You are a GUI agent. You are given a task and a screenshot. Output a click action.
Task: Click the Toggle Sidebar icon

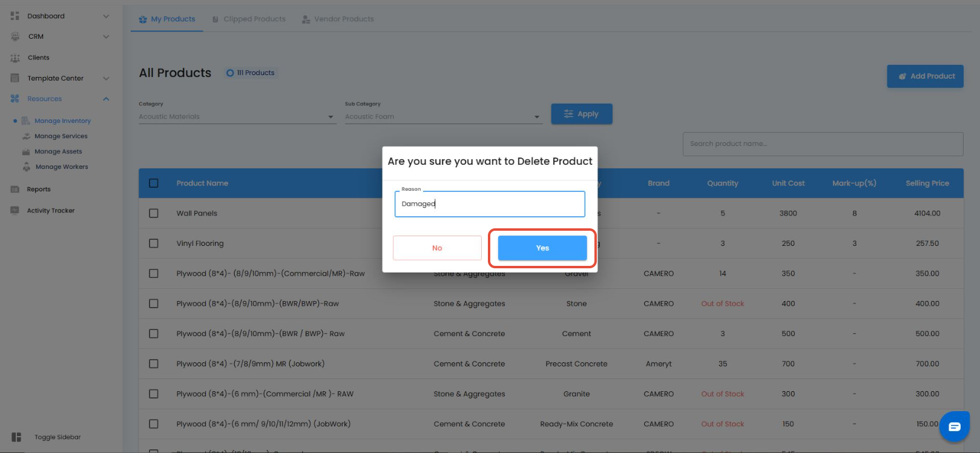pyautogui.click(x=16, y=437)
